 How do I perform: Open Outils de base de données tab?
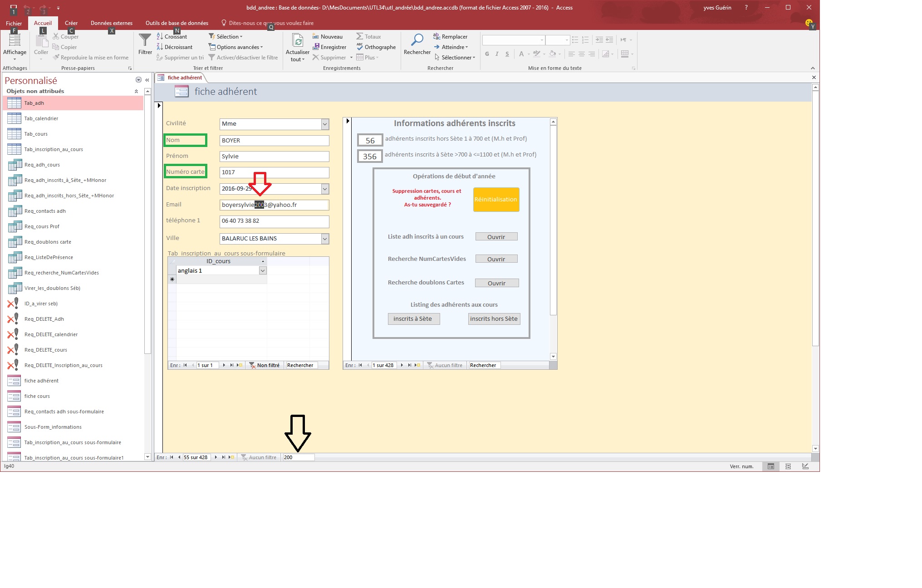coord(177,23)
